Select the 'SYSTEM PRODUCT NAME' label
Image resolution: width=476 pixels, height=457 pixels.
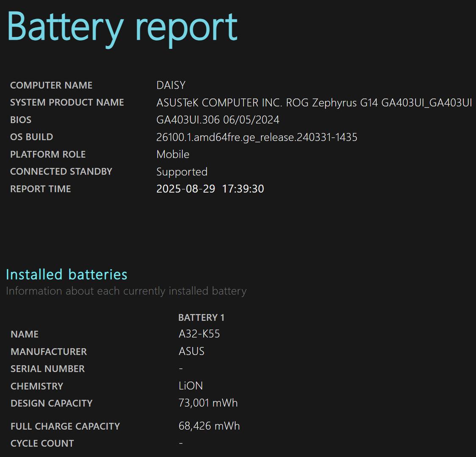click(x=67, y=102)
